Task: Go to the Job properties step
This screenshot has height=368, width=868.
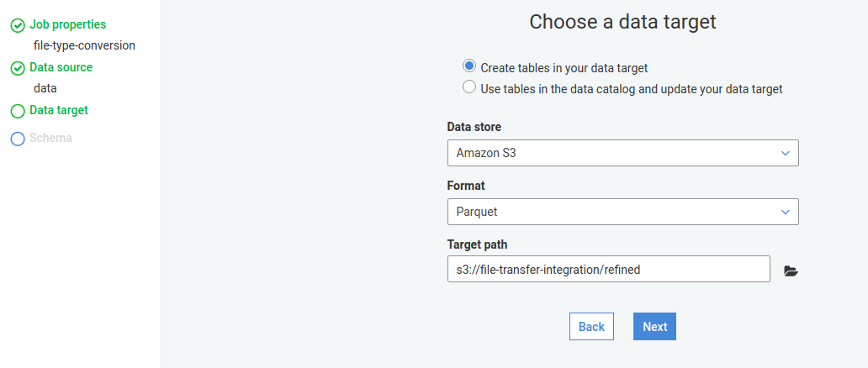Action: click(67, 25)
